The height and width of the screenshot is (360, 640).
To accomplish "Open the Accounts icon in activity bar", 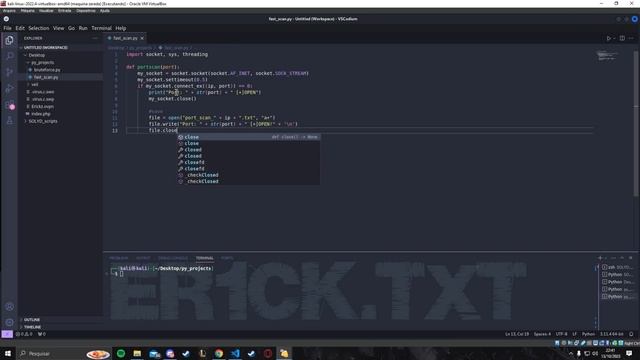I will tap(9, 307).
